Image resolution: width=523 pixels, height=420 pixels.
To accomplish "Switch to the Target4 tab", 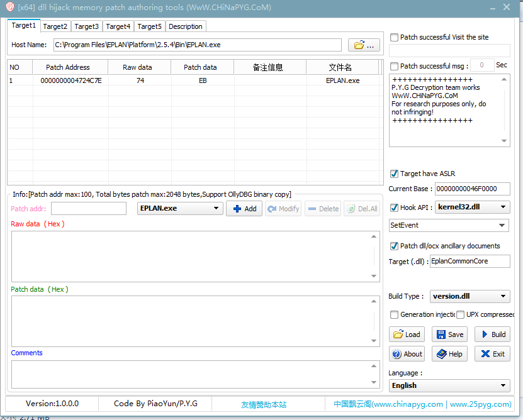I will click(118, 26).
